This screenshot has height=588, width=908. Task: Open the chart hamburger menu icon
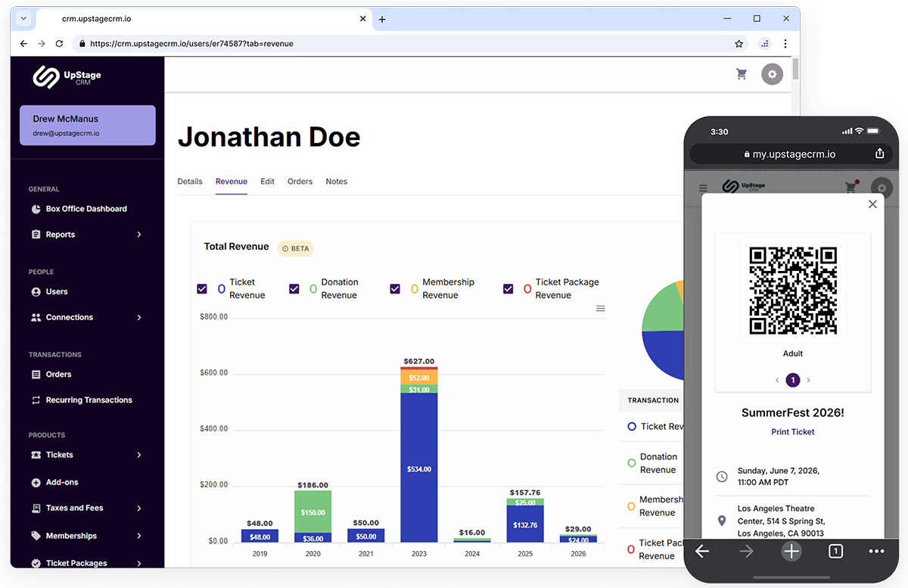(x=600, y=309)
